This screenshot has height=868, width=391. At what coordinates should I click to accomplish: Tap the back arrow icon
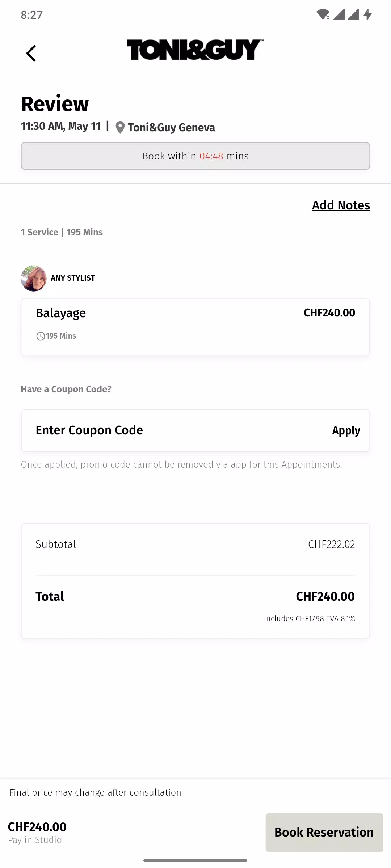click(31, 53)
